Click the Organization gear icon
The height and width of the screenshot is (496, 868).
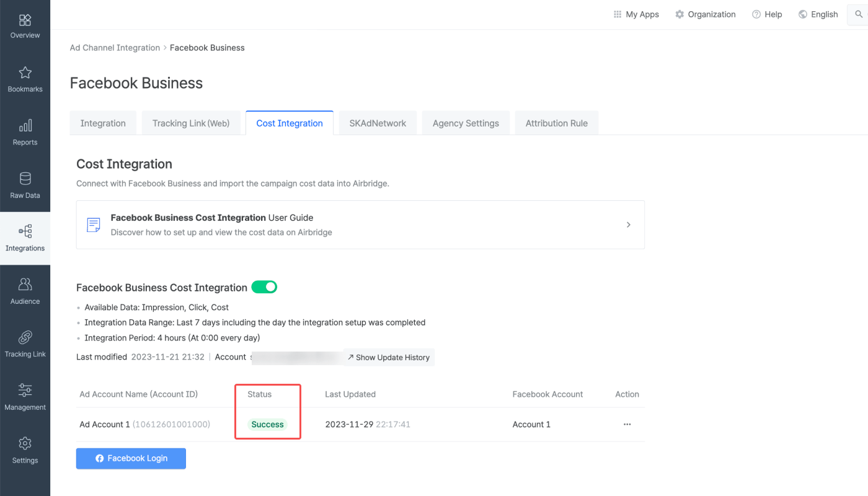[x=680, y=14]
